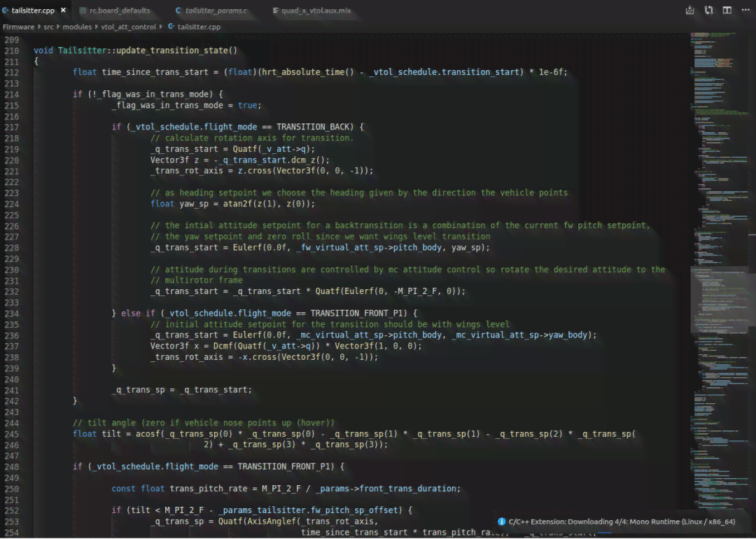The height and width of the screenshot is (539, 756).
Task: Click the acosf call on line 245
Action: 148,434
